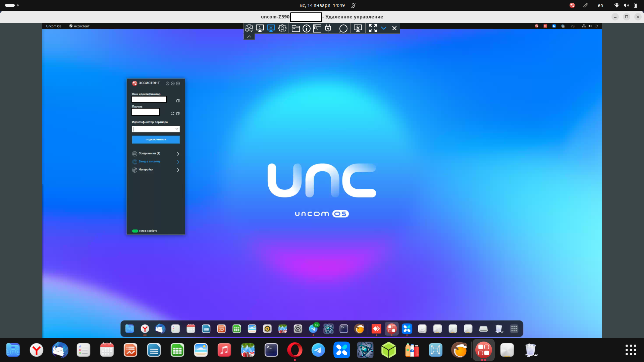The height and width of the screenshot is (362, 644).
Task: Open partner identifier dropdown arrow
Action: coord(177,129)
